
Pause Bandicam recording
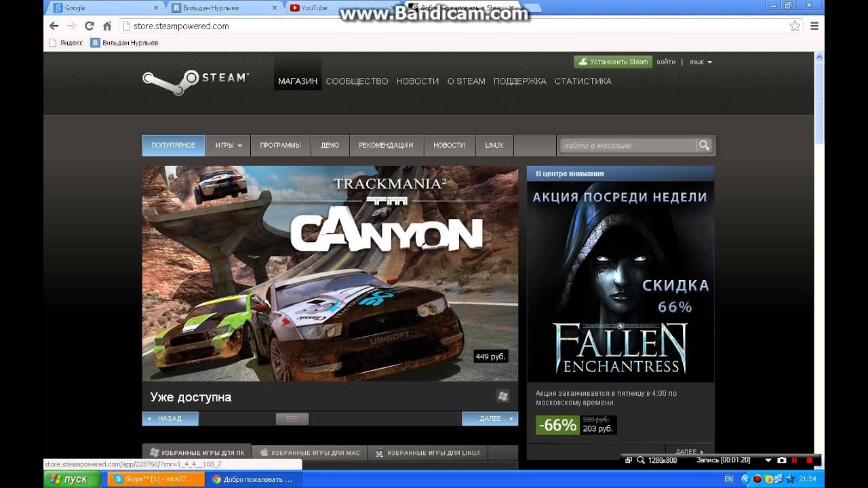[795, 460]
